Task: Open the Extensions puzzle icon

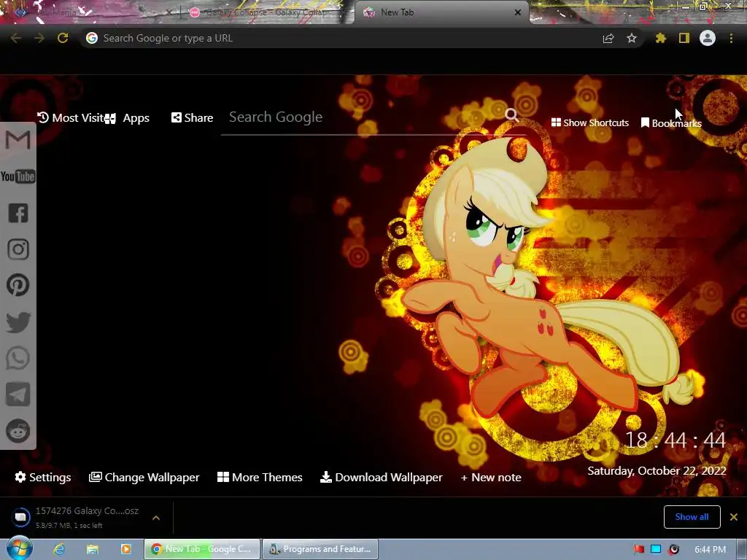Action: 660,38
